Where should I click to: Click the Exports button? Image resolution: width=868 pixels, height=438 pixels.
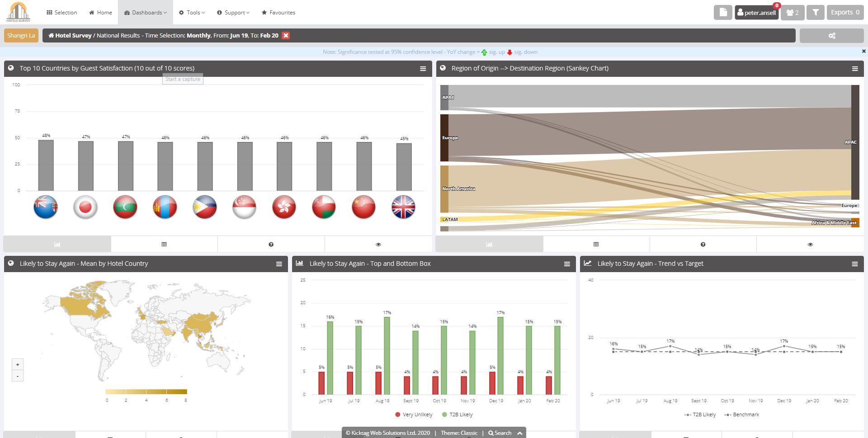[x=844, y=13]
